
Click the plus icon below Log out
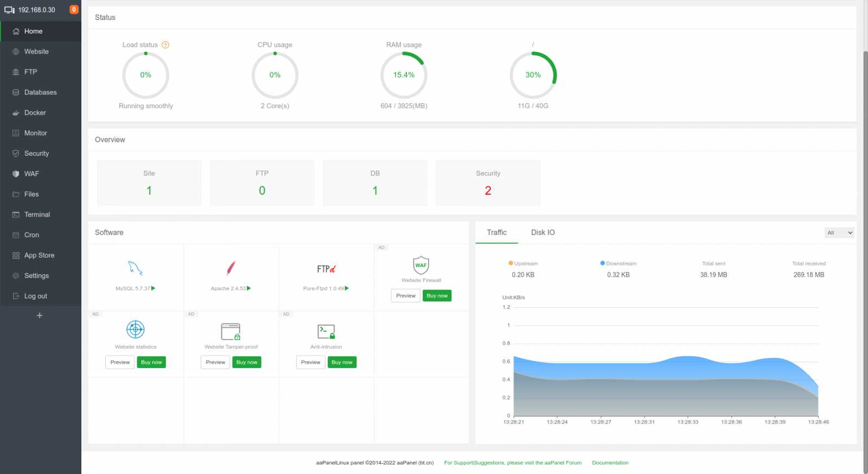pos(39,315)
